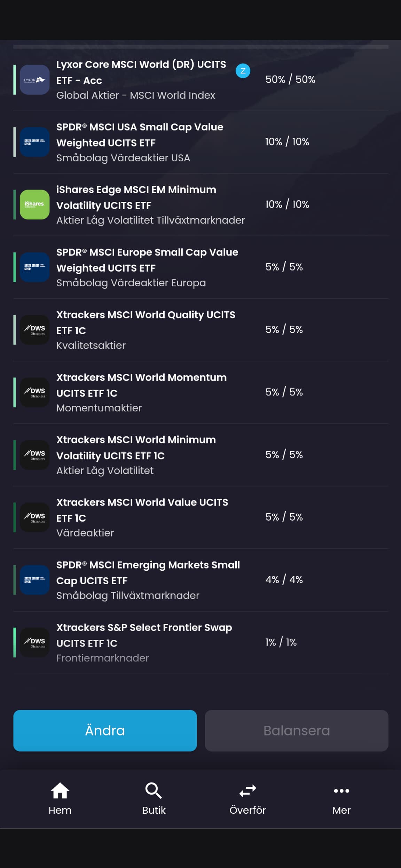Screen dimensions: 401x868
Task: Tap DWS logo beside World Quality ETF
Action: pos(34,330)
